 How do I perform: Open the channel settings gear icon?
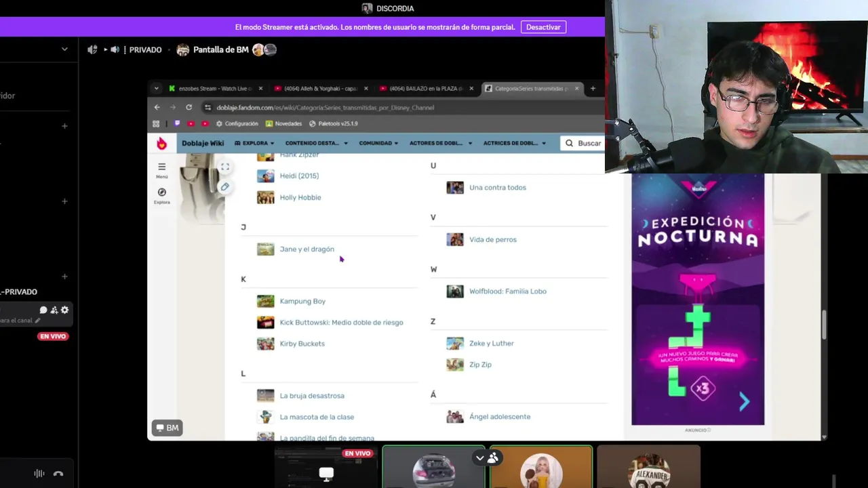coord(64,310)
